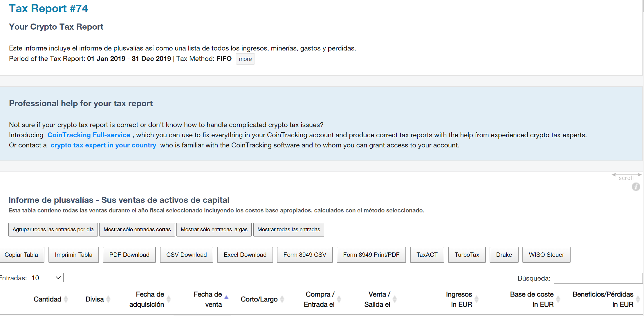Image resolution: width=644 pixels, height=316 pixels.
Task: Sort by Base de coste arrows
Action: point(558,299)
